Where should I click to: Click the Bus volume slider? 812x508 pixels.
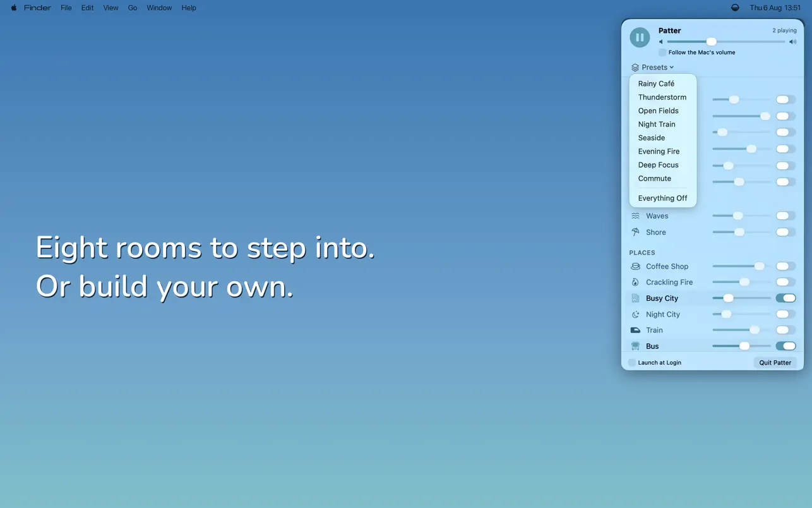coord(741,346)
